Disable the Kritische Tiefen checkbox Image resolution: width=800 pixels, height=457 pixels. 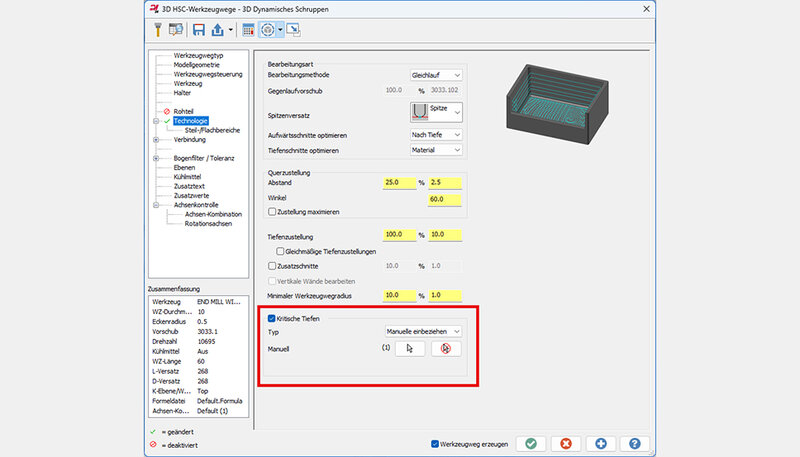tap(273, 318)
